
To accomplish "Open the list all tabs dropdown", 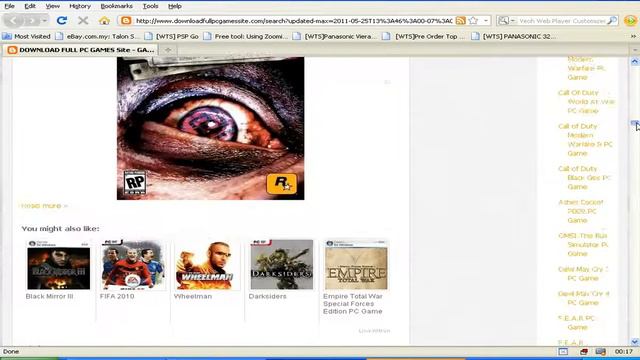I will pos(635,50).
